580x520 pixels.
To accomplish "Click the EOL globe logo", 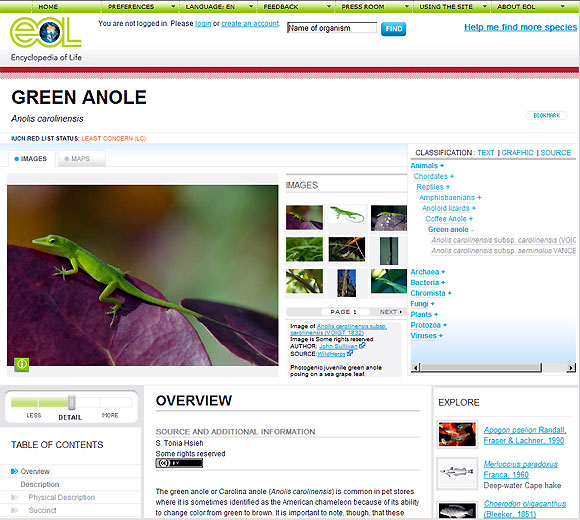I will pyautogui.click(x=46, y=33).
